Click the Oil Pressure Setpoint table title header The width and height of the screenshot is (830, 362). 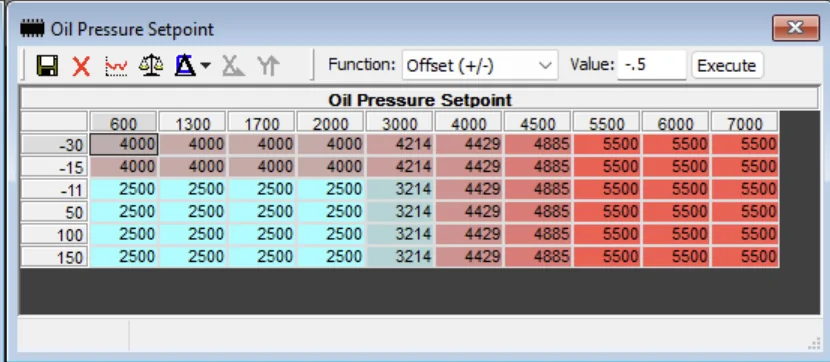pos(420,99)
